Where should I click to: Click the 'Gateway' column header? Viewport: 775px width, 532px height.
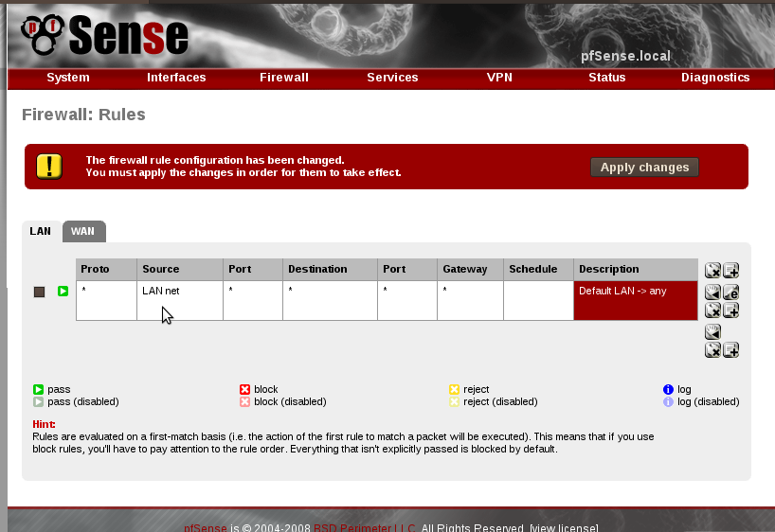pos(470,269)
